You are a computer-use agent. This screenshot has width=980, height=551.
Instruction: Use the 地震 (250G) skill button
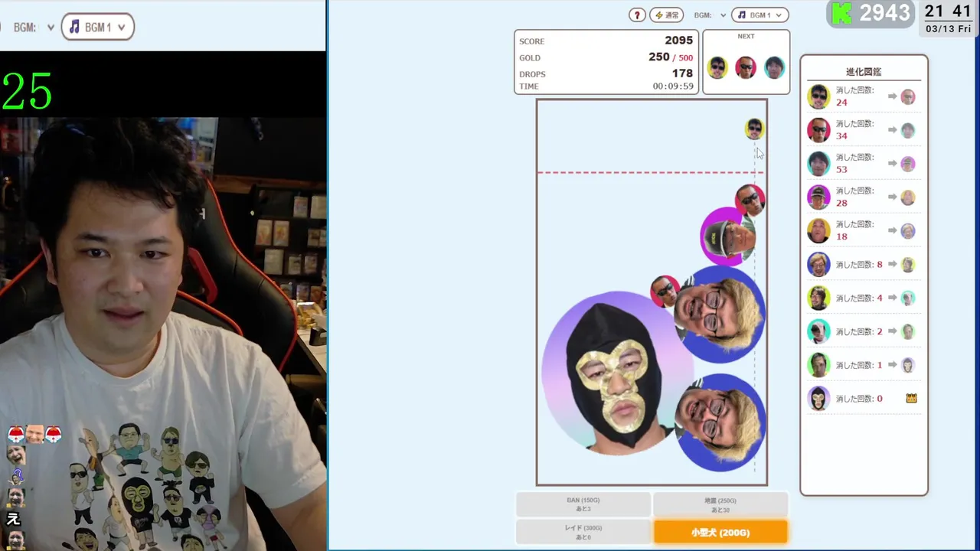[720, 504]
